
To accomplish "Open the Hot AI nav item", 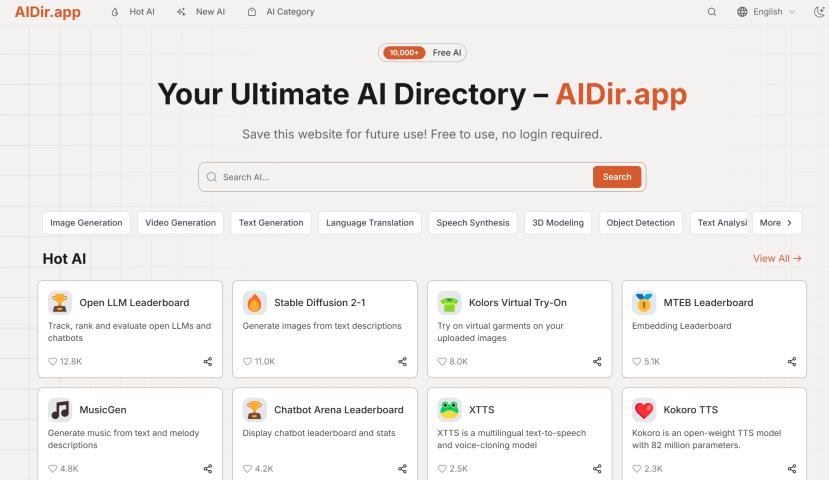I will [x=133, y=12].
